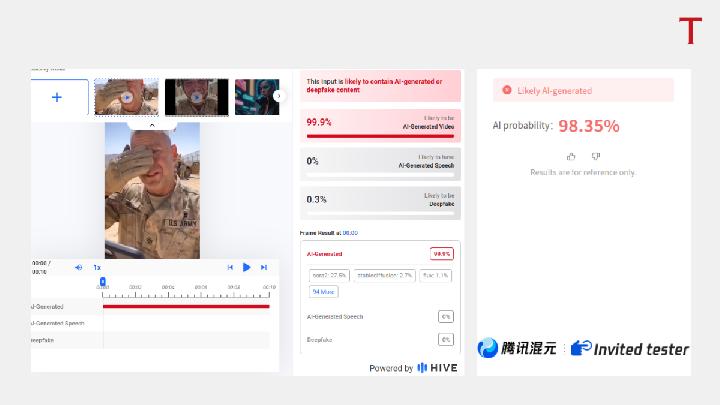Viewport: 720px width, 405px height.
Task: Click the red error icon beside Likely AI-generated
Action: click(x=507, y=90)
